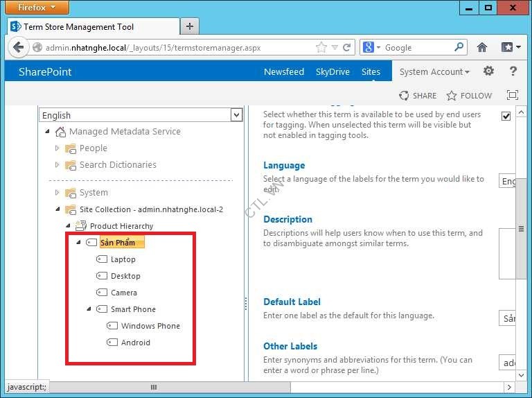The width and height of the screenshot is (532, 398).
Task: Click the horizontal scrollbar at bottom
Action: click(x=154, y=387)
